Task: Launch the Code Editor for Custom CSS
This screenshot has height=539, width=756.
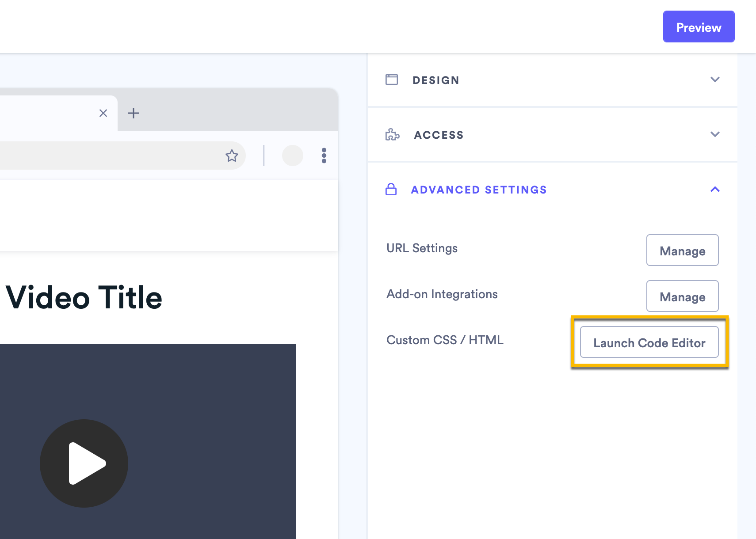Action: click(649, 342)
